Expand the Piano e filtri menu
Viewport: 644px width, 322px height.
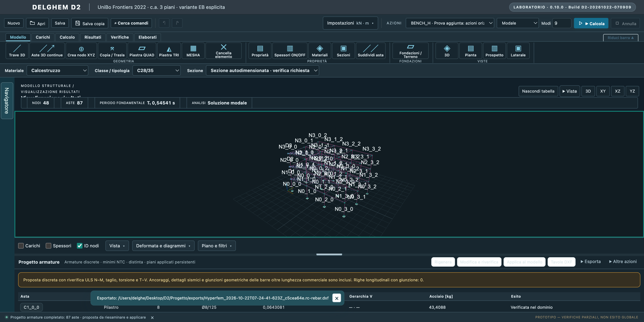coord(217,246)
